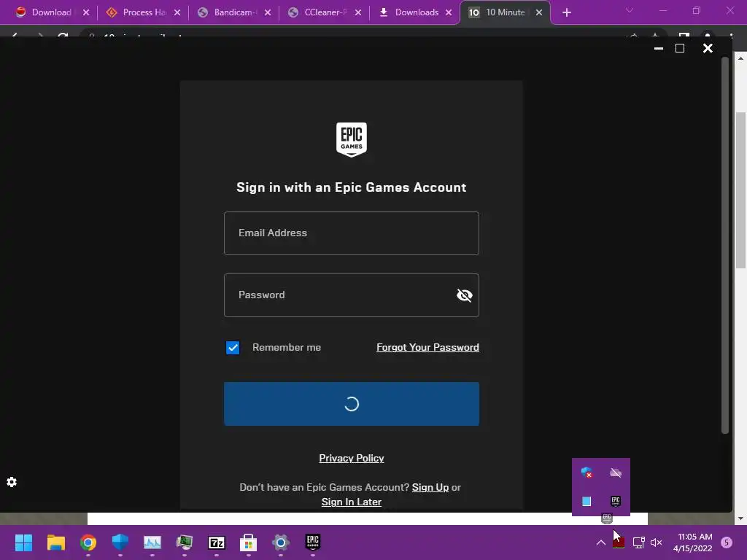Open Forgot Your Password link
The width and height of the screenshot is (747, 560).
(427, 347)
